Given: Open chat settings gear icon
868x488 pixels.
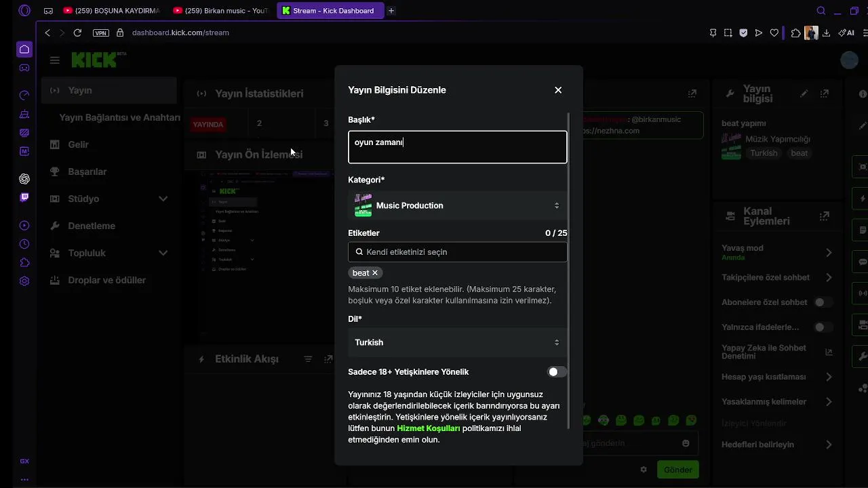Looking at the screenshot, I should pos(644,470).
